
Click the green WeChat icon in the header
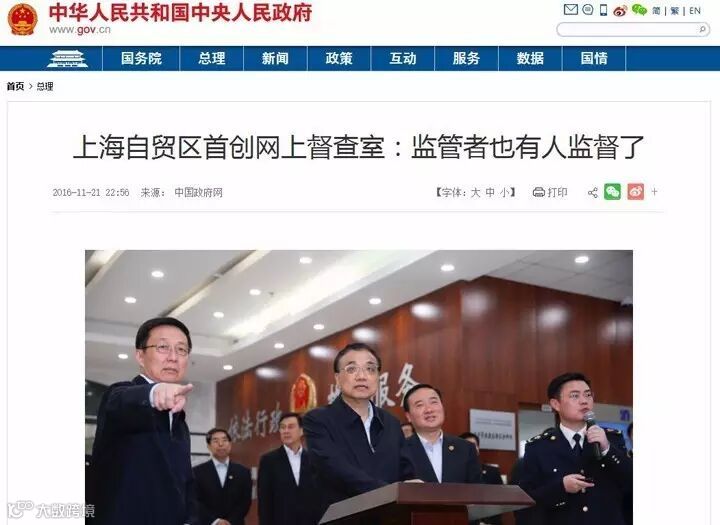tap(639, 10)
